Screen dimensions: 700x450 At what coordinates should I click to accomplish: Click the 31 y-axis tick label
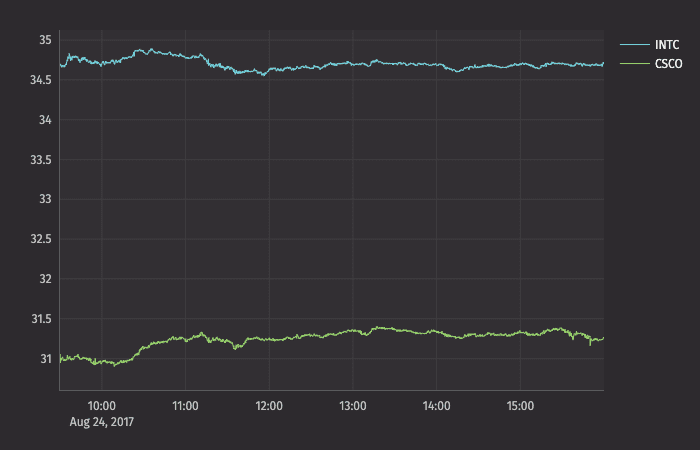(45, 358)
